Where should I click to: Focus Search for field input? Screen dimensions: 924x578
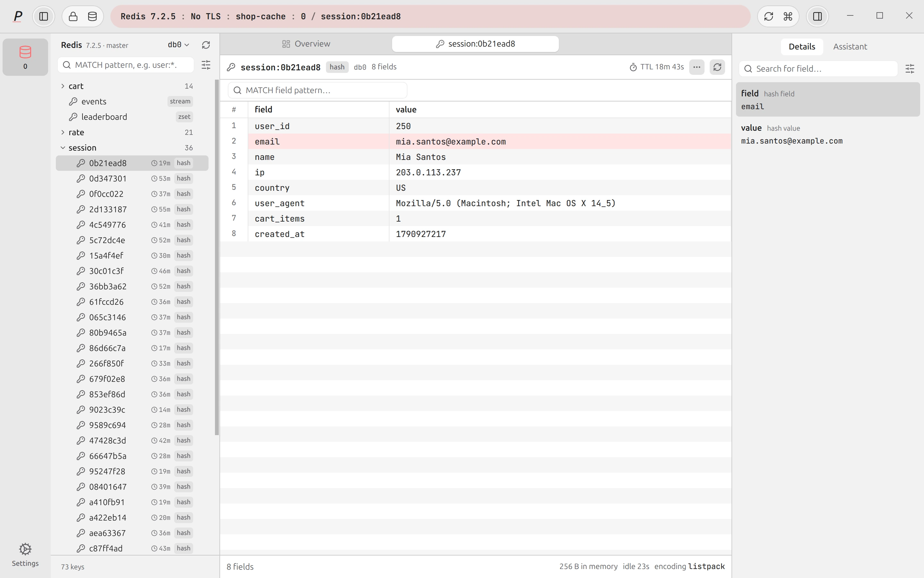coord(819,69)
